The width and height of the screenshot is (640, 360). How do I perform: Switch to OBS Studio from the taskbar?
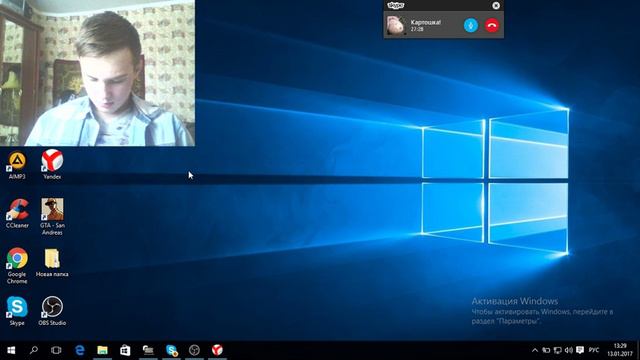click(194, 350)
